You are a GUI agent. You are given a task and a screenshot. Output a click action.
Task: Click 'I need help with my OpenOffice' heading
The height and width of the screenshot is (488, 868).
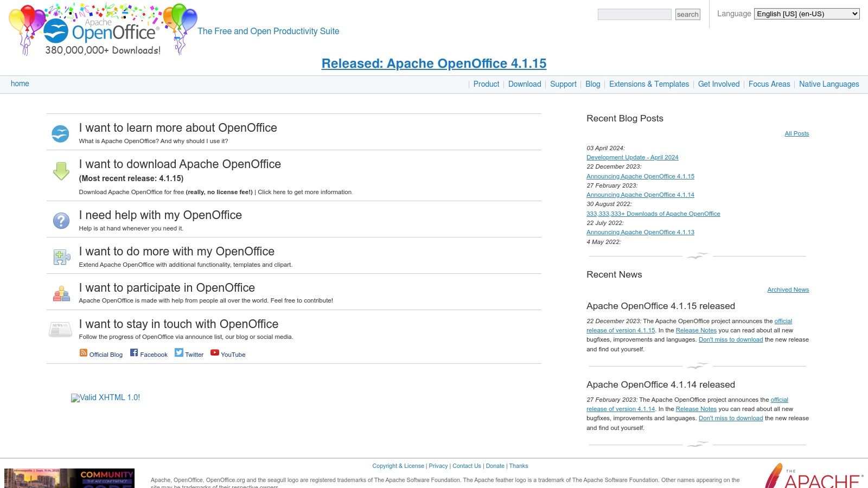[161, 215]
